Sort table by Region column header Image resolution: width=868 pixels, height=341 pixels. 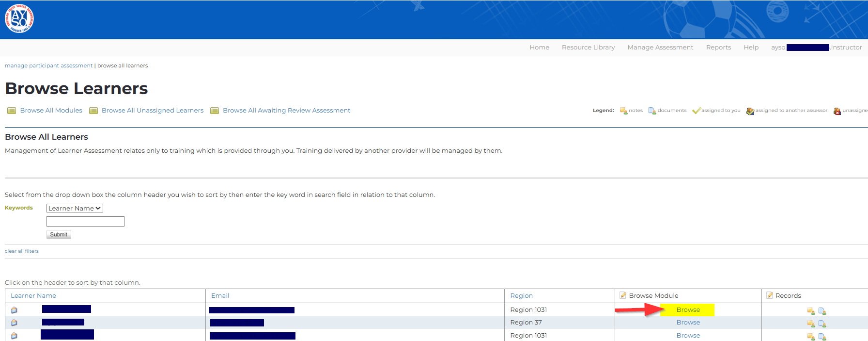[x=521, y=296]
